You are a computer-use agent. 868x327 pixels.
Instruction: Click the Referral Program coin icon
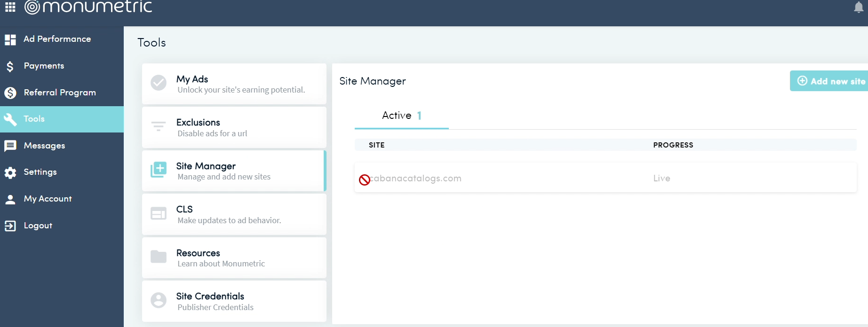(10, 93)
